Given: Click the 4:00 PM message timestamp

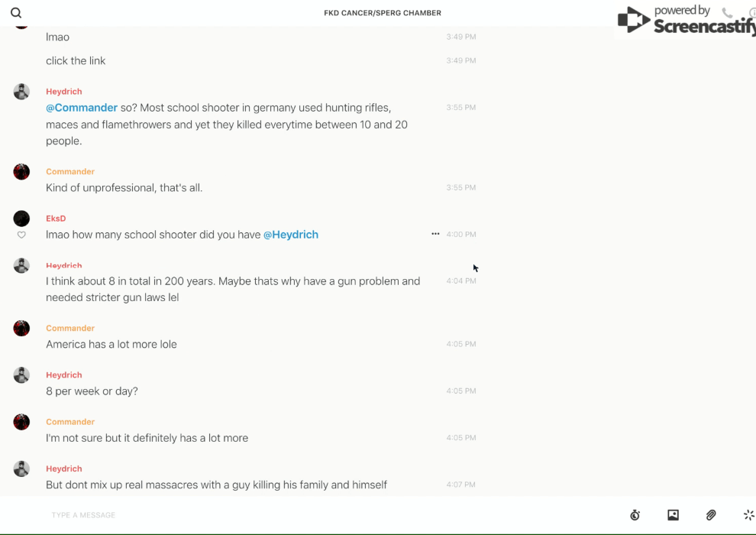Looking at the screenshot, I should pyautogui.click(x=461, y=235).
